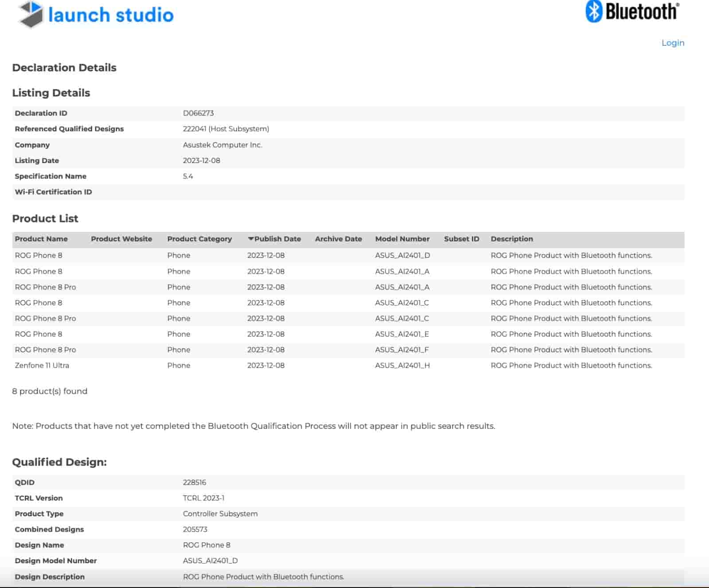Click the QDID value 228516

(194, 482)
